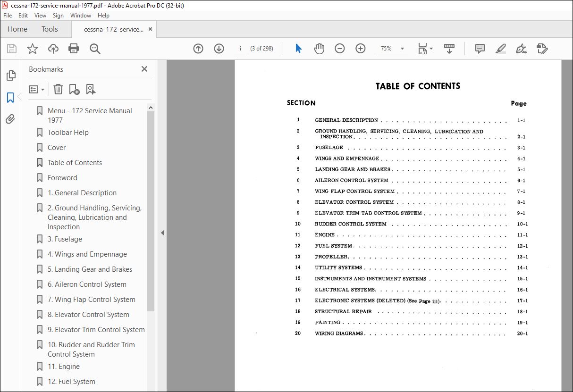Open the View menu
The height and width of the screenshot is (392, 573).
[x=40, y=16]
